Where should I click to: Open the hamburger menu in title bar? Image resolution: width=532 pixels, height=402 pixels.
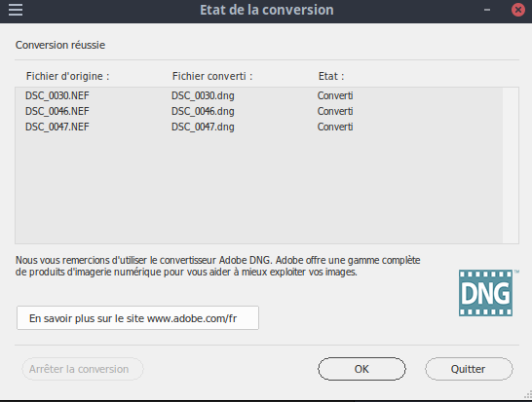pos(16,10)
